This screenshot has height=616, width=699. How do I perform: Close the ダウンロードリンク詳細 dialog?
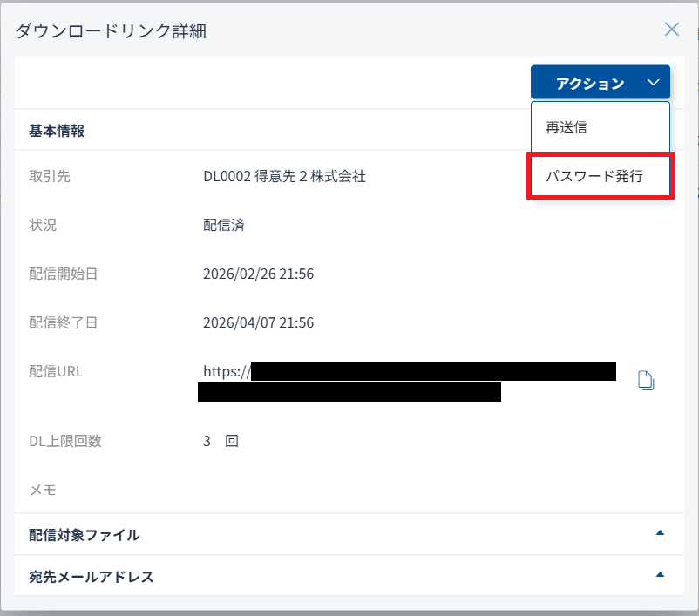click(x=672, y=30)
